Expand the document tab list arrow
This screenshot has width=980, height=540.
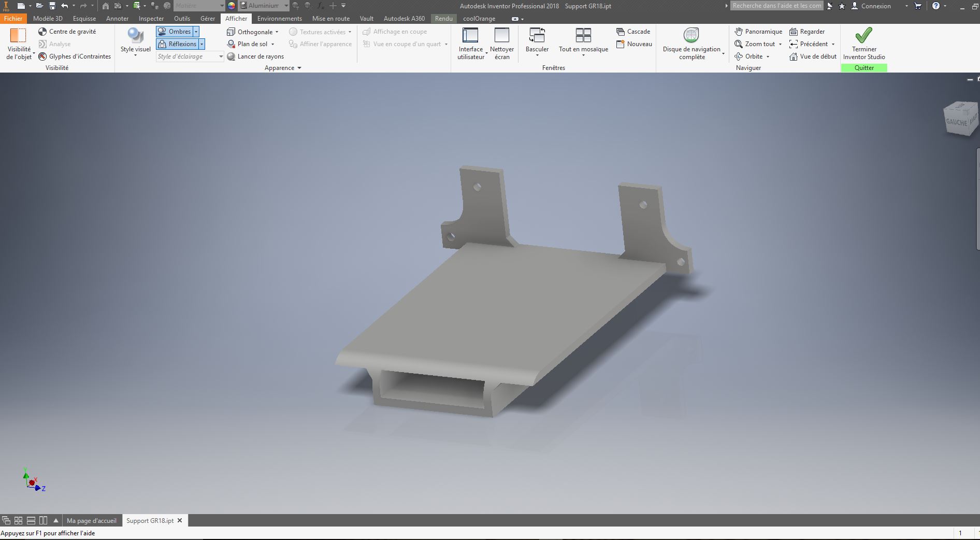tap(56, 520)
